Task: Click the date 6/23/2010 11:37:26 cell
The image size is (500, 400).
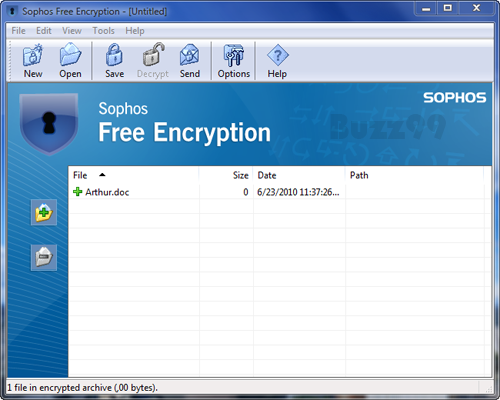Action: click(298, 192)
